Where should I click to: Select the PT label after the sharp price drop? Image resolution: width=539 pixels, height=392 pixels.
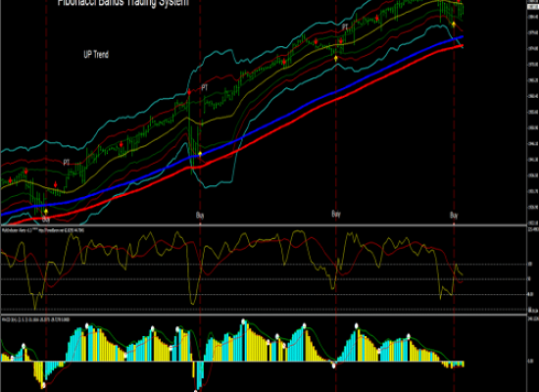pyautogui.click(x=205, y=88)
